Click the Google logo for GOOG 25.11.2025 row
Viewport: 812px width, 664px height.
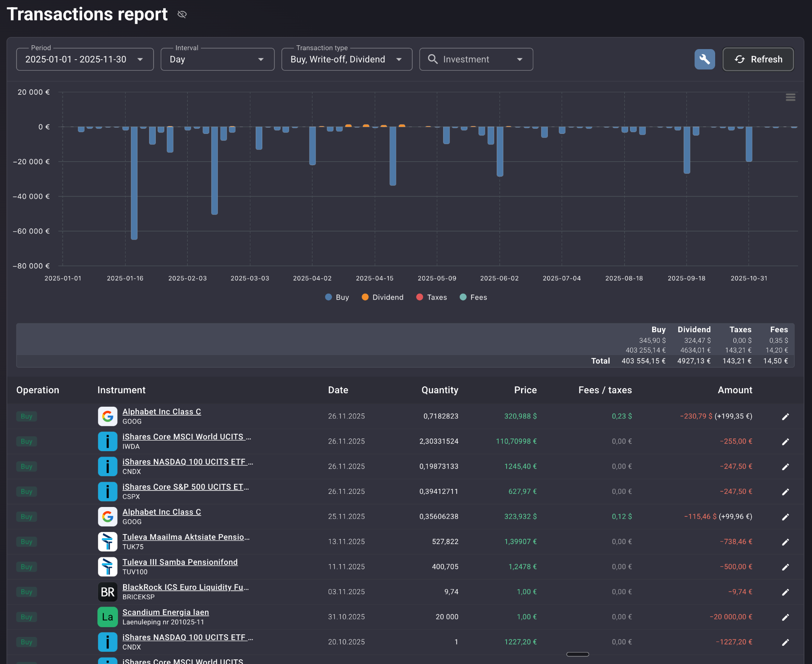107,517
